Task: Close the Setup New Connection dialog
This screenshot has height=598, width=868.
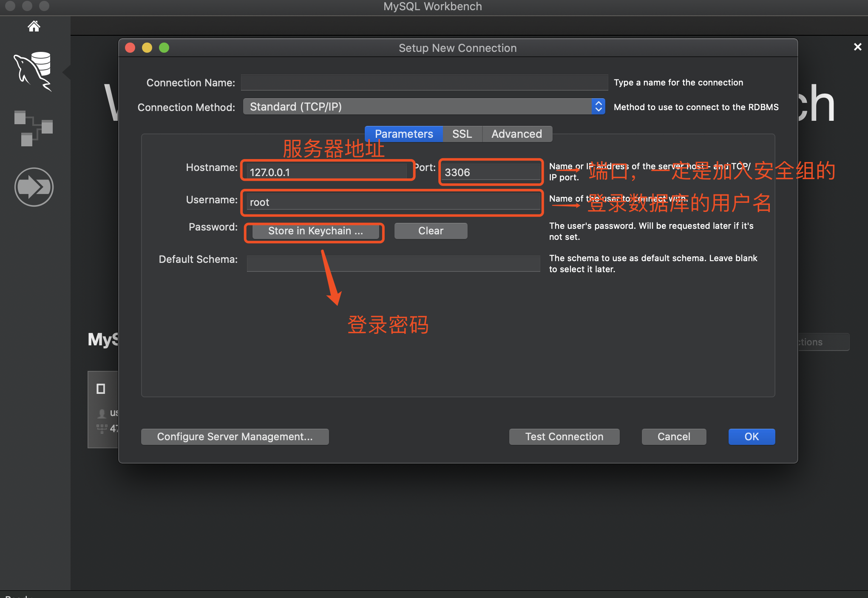Action: (130, 48)
